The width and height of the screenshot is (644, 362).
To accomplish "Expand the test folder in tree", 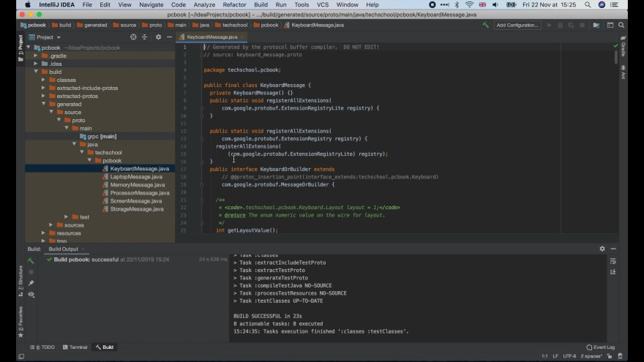I will tap(67, 216).
